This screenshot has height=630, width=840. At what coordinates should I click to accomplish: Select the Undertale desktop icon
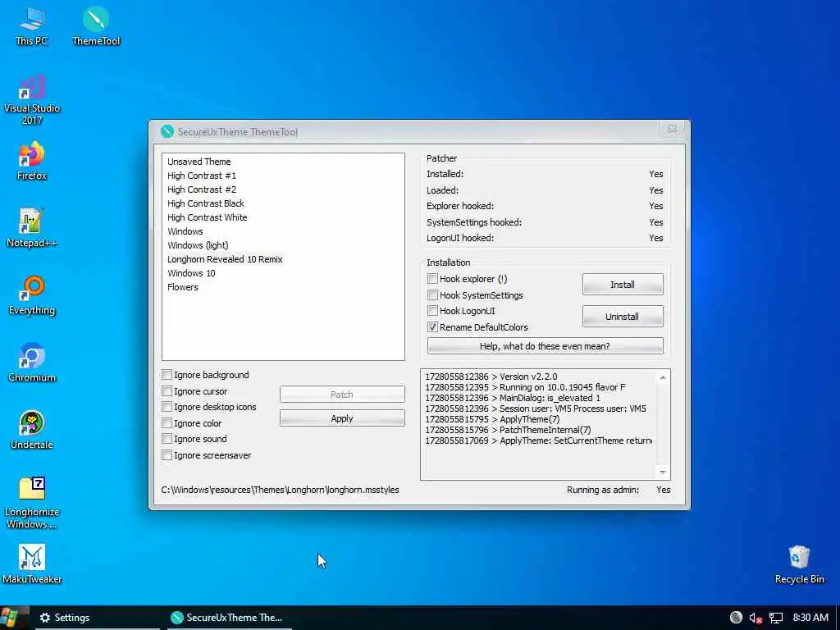[32, 430]
